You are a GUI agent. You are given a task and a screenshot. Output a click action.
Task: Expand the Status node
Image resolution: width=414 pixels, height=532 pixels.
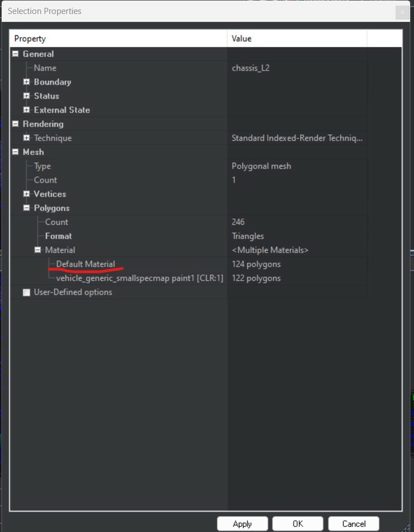pyautogui.click(x=26, y=96)
